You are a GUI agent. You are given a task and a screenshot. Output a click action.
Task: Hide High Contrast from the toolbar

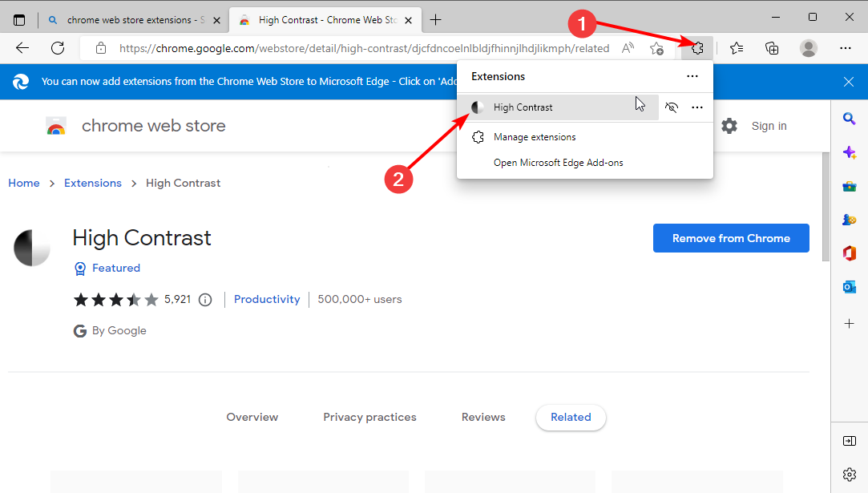672,107
